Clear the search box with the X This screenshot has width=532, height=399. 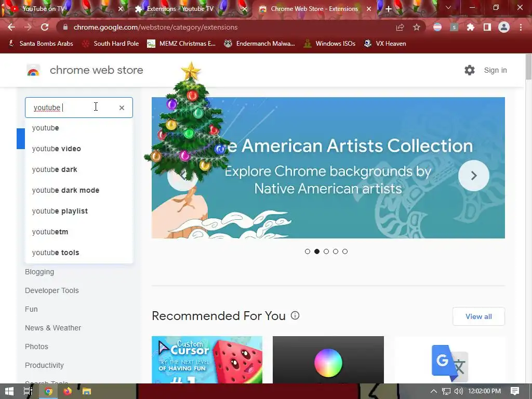point(122,108)
